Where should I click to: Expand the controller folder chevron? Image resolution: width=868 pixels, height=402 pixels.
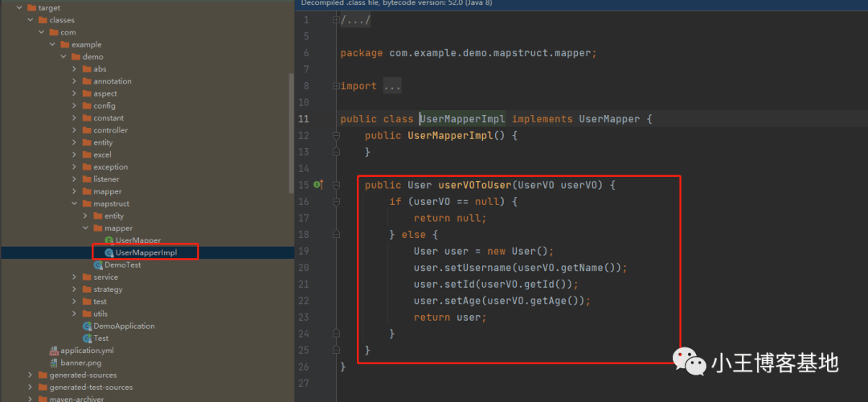point(75,130)
